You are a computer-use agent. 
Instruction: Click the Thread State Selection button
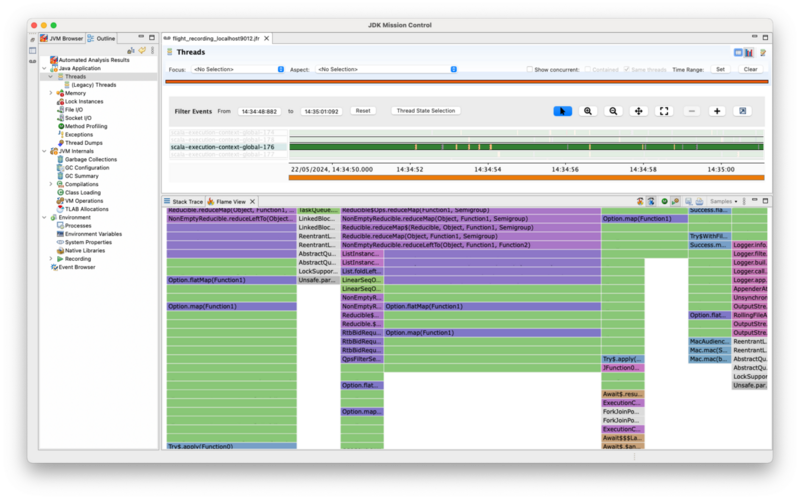(426, 111)
